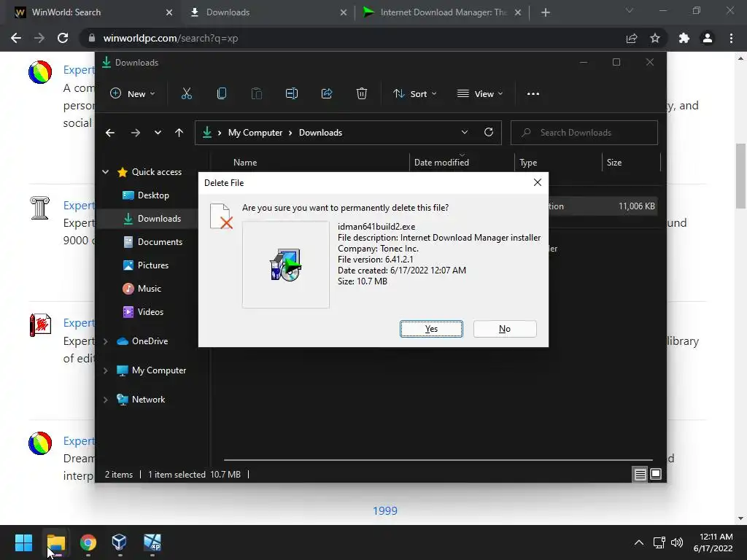Confirm deletion with Yes button
The image size is (747, 560).
431,329
